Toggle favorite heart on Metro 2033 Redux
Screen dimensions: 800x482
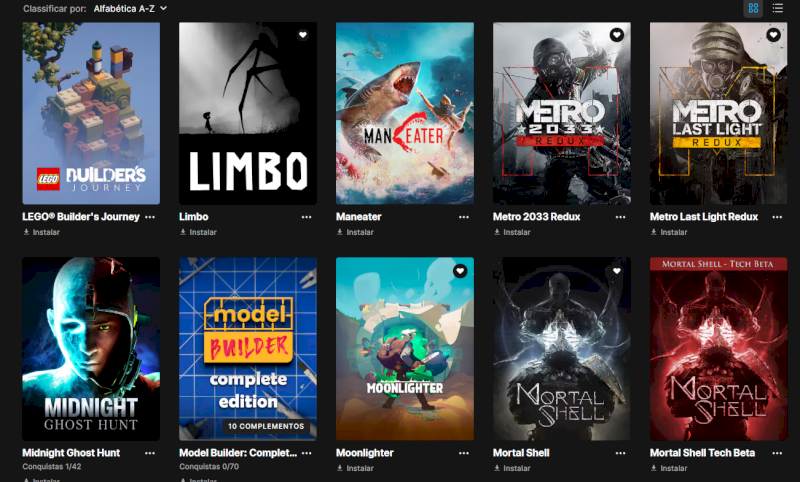(x=617, y=35)
